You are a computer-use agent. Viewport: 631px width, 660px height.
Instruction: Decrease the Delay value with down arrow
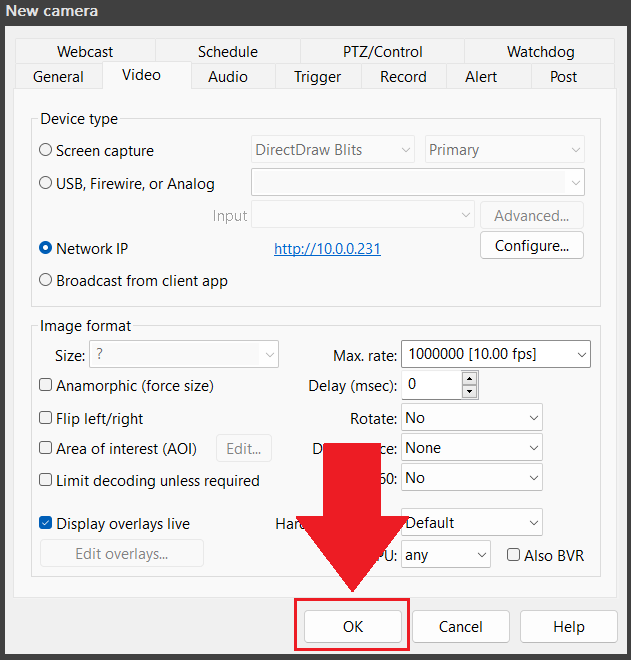469,392
